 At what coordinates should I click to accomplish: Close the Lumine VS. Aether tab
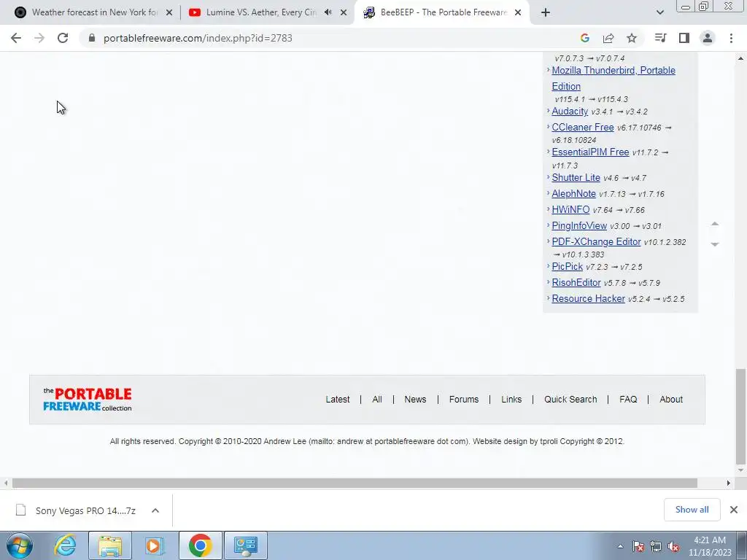(x=344, y=13)
